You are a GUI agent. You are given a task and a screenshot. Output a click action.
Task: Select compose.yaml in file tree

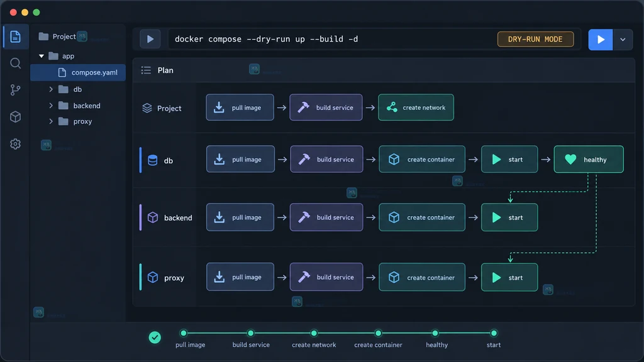[x=78, y=72]
